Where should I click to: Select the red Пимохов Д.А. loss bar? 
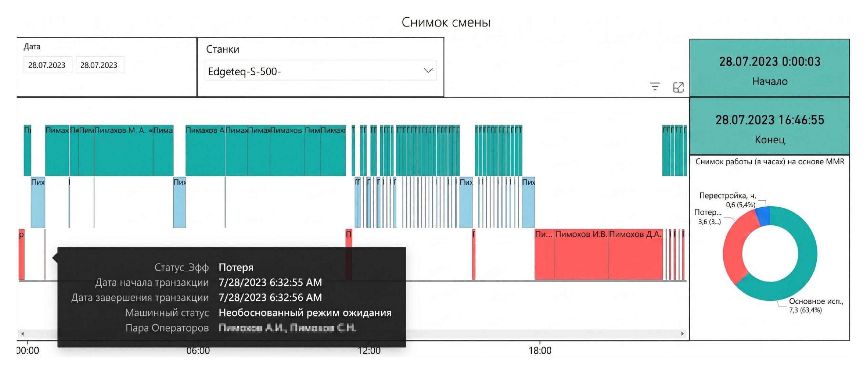(x=636, y=255)
